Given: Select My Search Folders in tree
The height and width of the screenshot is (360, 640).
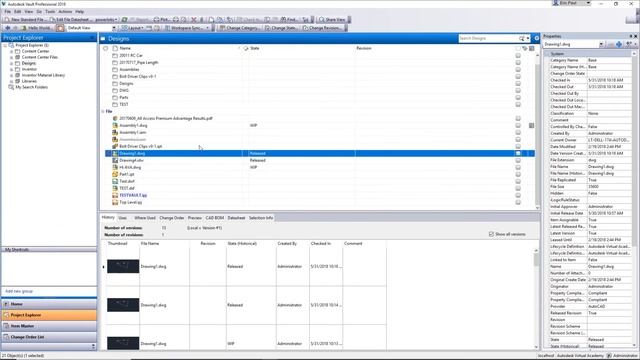Looking at the screenshot, I should pos(31,87).
